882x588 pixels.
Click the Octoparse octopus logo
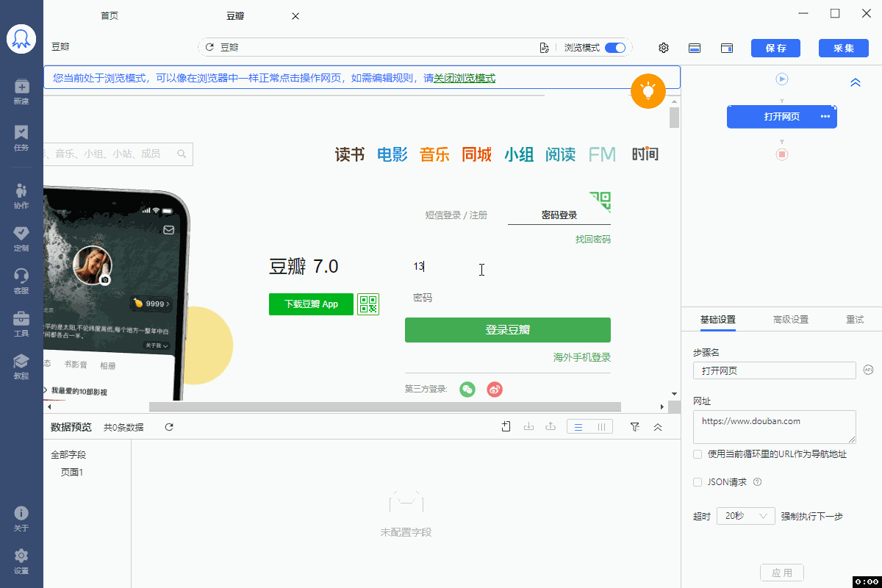click(21, 39)
